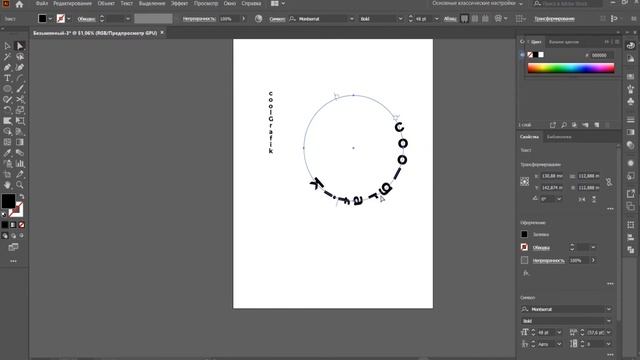The height and width of the screenshot is (360, 640).
Task: Open the Edit Toolbar three-dots button
Action: point(13,261)
